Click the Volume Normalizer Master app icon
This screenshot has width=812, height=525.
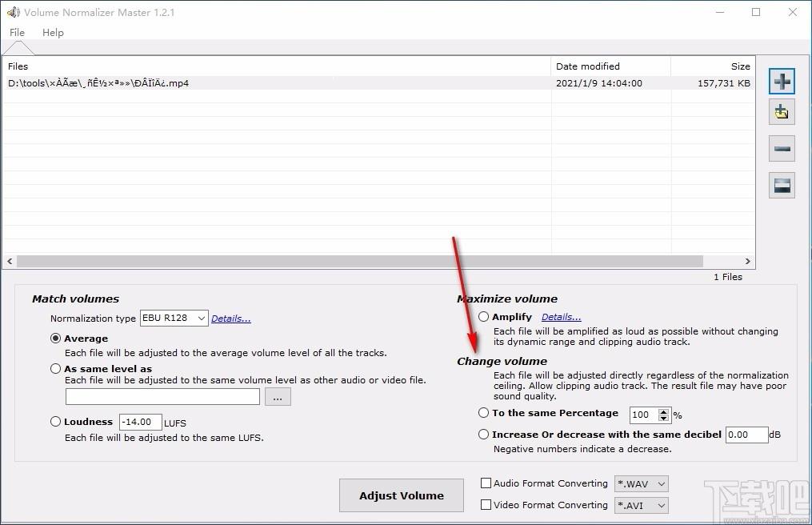coord(13,12)
